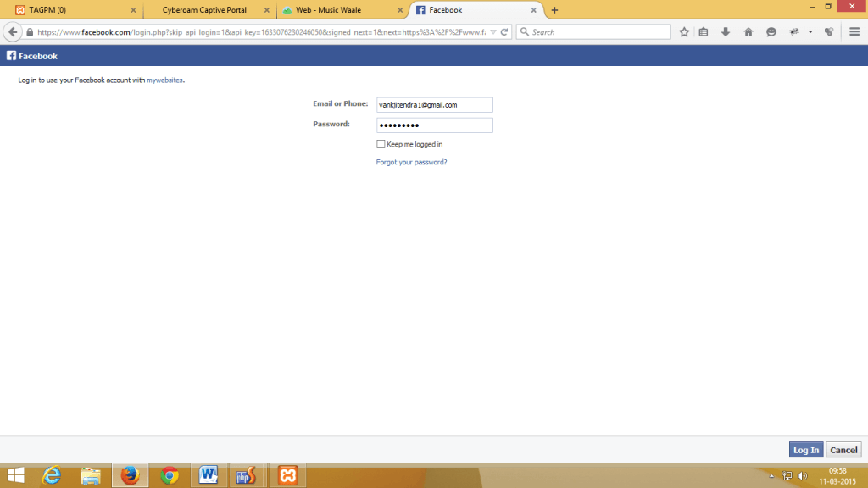Viewport: 868px width, 488px height.
Task: Open the Downloads arrow icon
Action: (x=726, y=32)
